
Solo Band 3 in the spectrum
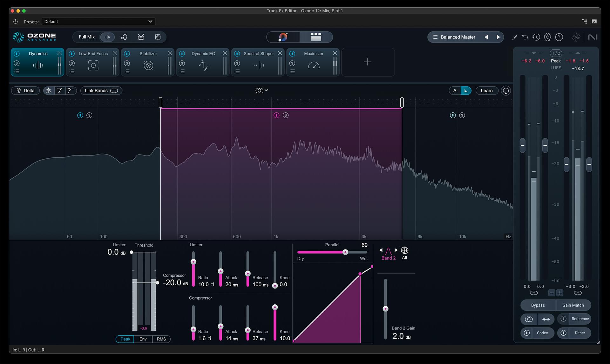coord(462,115)
